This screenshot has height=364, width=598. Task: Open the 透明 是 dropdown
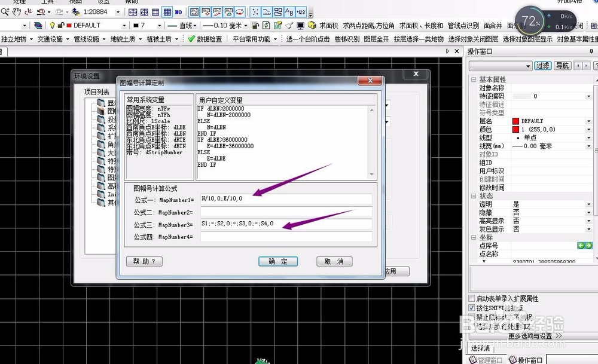(589, 204)
